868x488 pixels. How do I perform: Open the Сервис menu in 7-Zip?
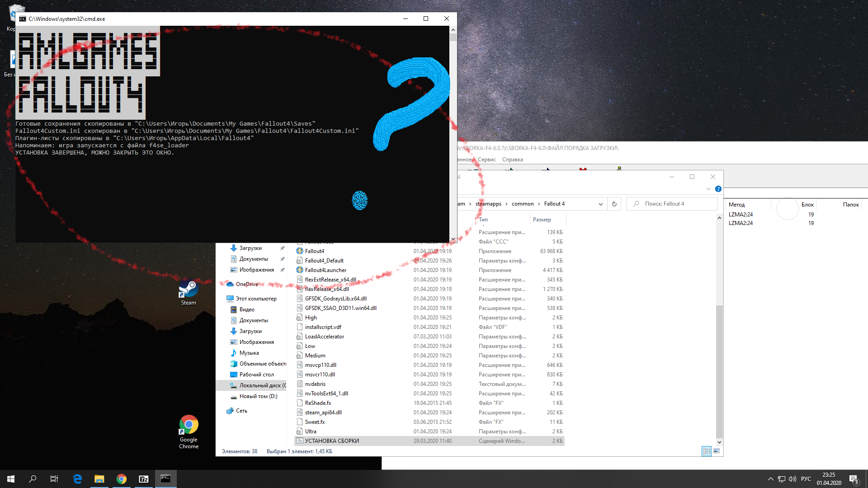pyautogui.click(x=486, y=160)
